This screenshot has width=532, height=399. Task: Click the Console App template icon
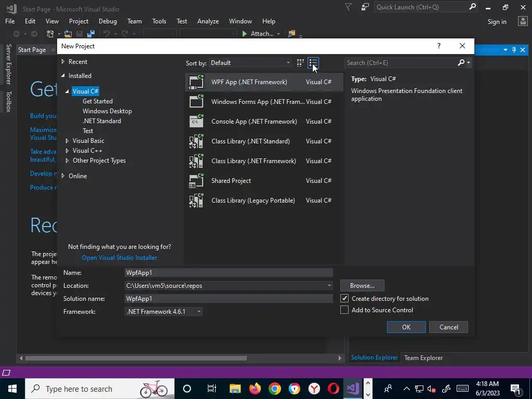196,121
